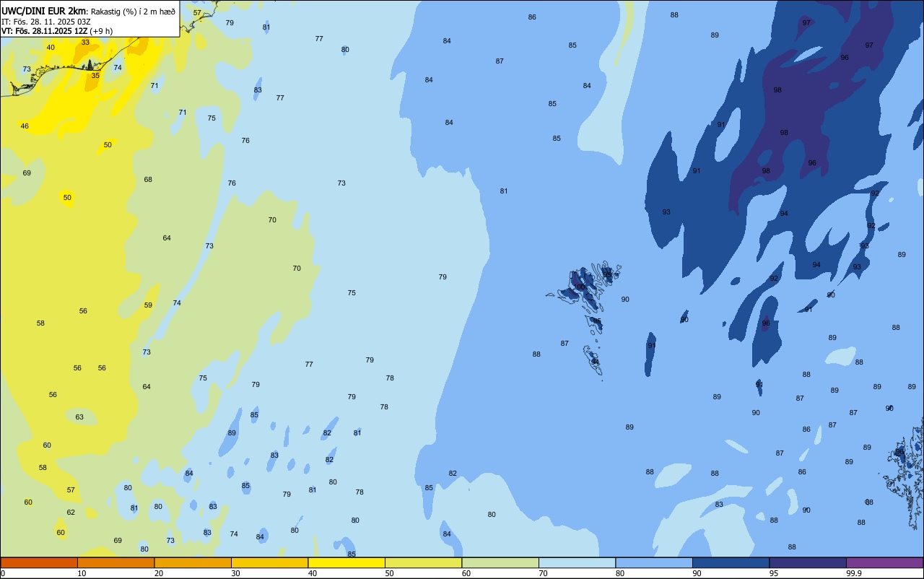Pick the pale yellow 50–60 legend swatch
The image size is (924, 579).
pos(423,562)
